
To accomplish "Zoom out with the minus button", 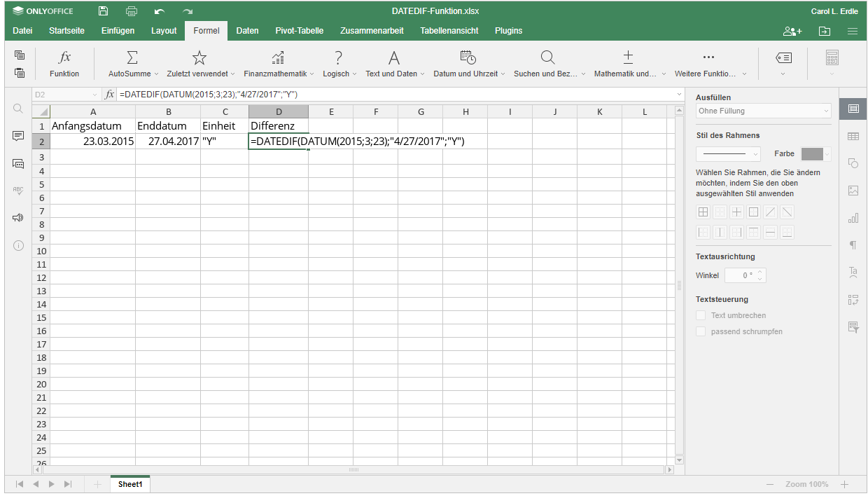I will (x=770, y=484).
